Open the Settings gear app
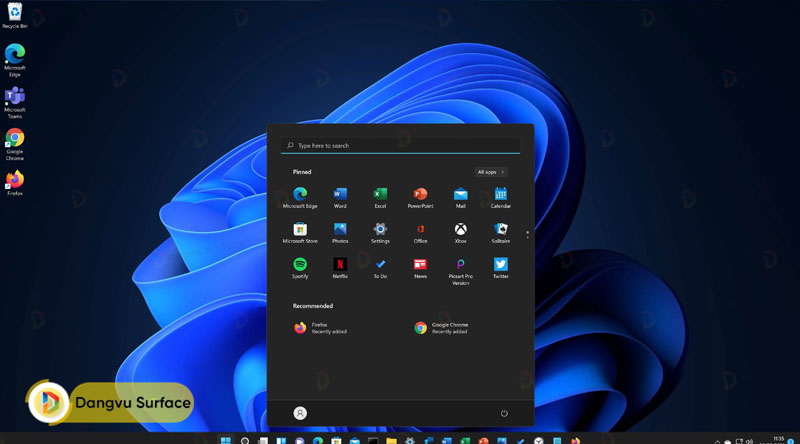 pos(380,230)
